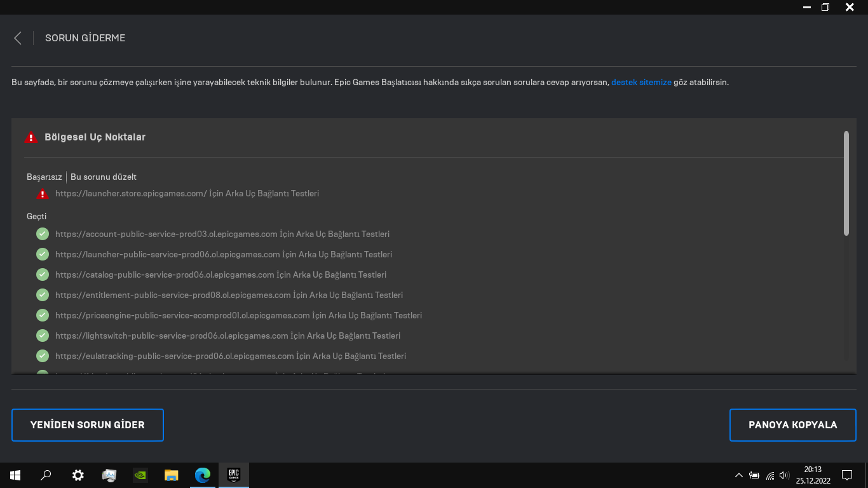This screenshot has height=488, width=868.
Task: Click the YENİDEN SORUN GİDER button
Action: point(88,425)
